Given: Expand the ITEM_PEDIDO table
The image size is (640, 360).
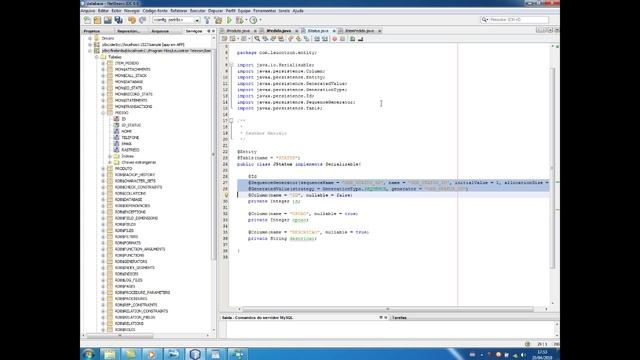Looking at the screenshot, I should 103,63.
